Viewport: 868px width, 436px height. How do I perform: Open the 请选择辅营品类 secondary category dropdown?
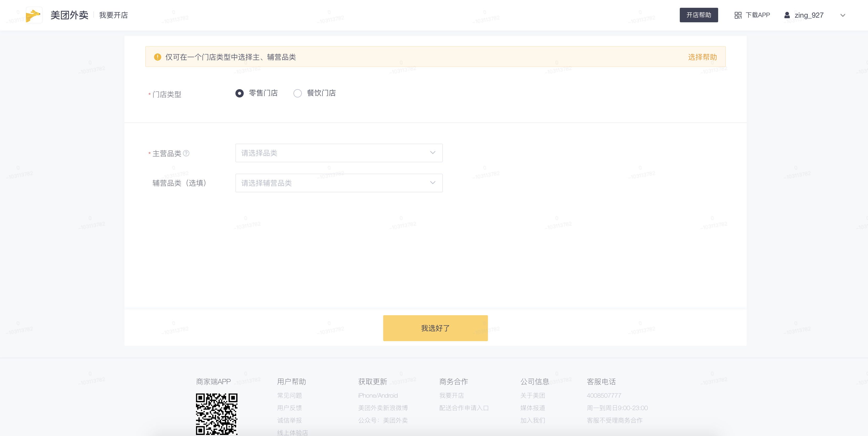[339, 183]
